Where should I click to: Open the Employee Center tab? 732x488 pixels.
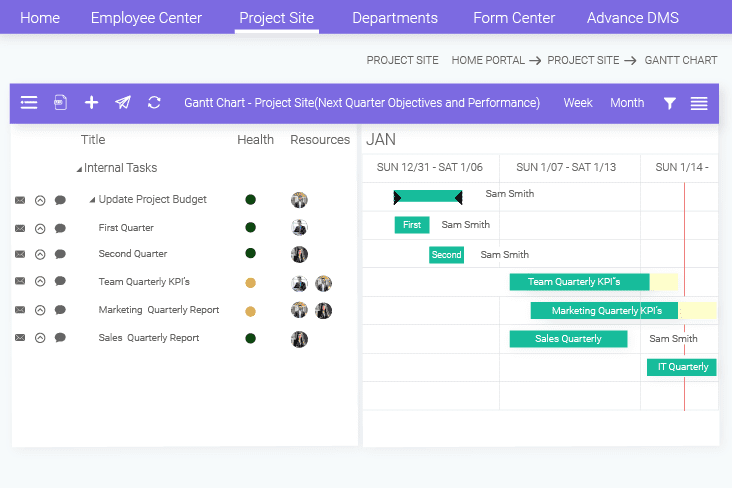[146, 18]
